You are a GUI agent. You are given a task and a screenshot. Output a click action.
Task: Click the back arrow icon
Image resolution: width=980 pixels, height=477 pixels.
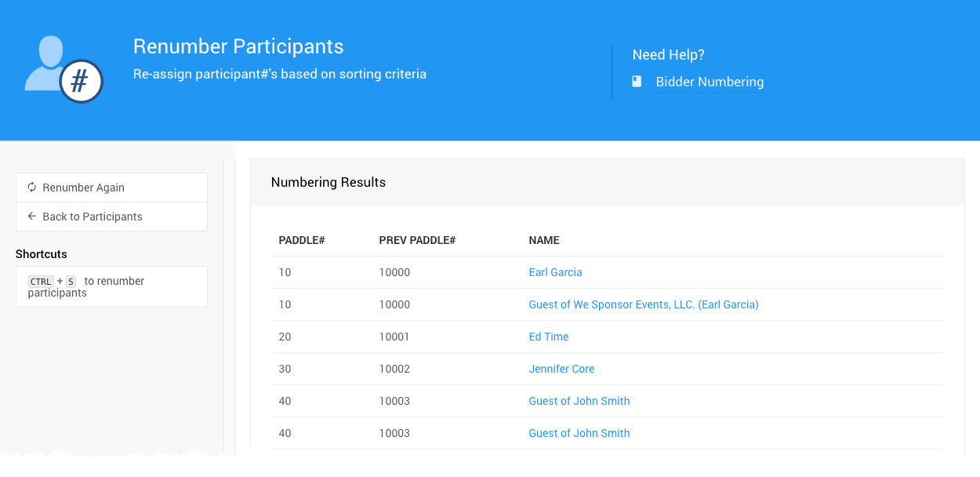pyautogui.click(x=32, y=217)
